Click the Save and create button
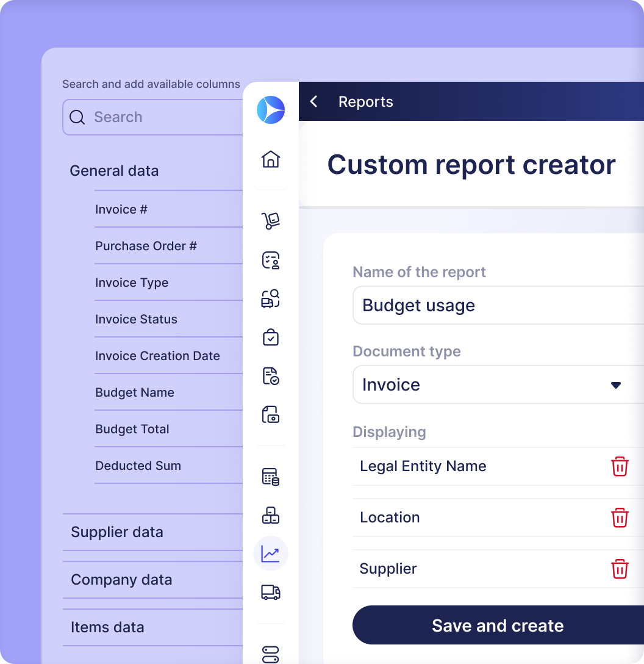The height and width of the screenshot is (664, 644). pyautogui.click(x=498, y=626)
